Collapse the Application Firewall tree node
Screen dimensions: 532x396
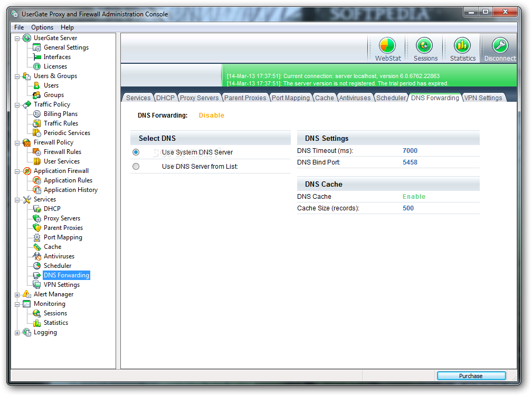(17, 171)
